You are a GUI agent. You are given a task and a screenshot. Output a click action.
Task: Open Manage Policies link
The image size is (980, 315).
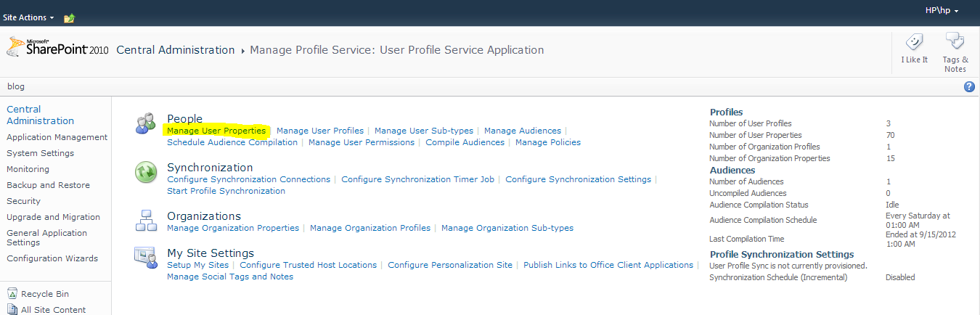point(548,142)
